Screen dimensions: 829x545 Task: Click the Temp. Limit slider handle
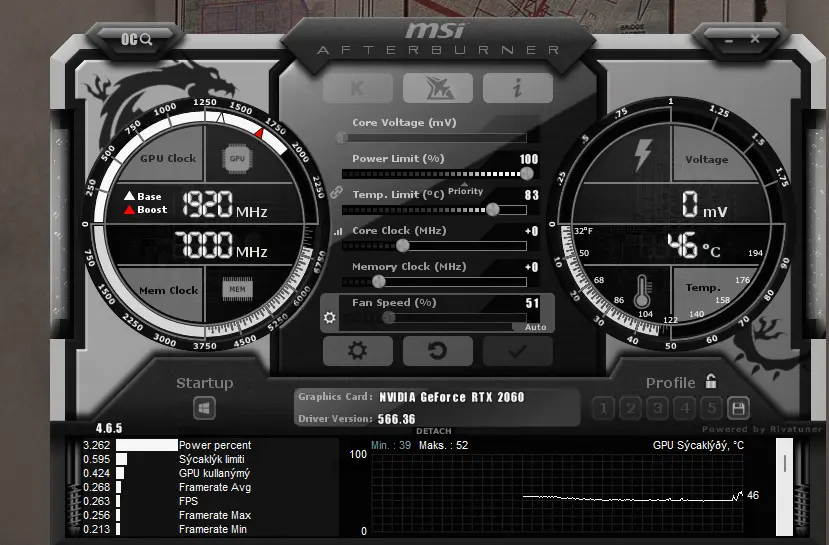(492, 210)
